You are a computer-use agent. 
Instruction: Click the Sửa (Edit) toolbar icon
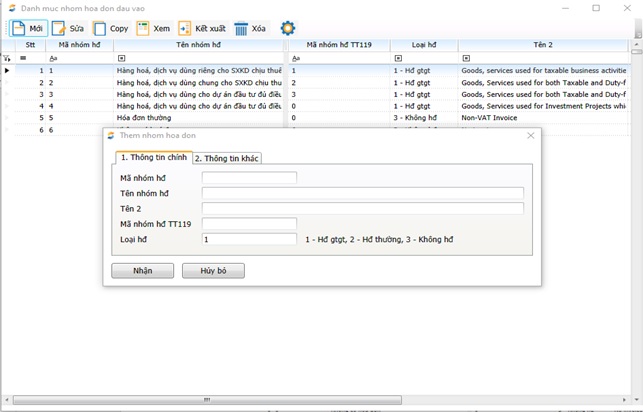[x=59, y=28]
